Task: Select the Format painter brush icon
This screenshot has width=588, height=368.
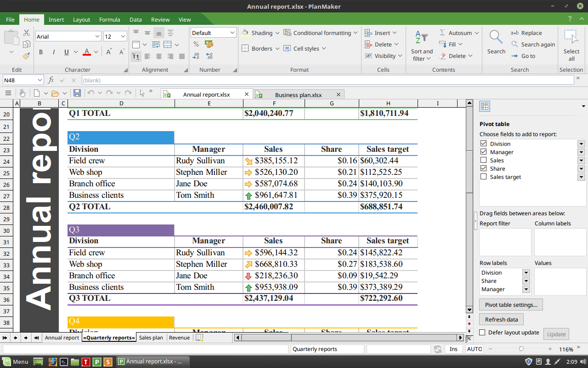Action: coord(27,56)
